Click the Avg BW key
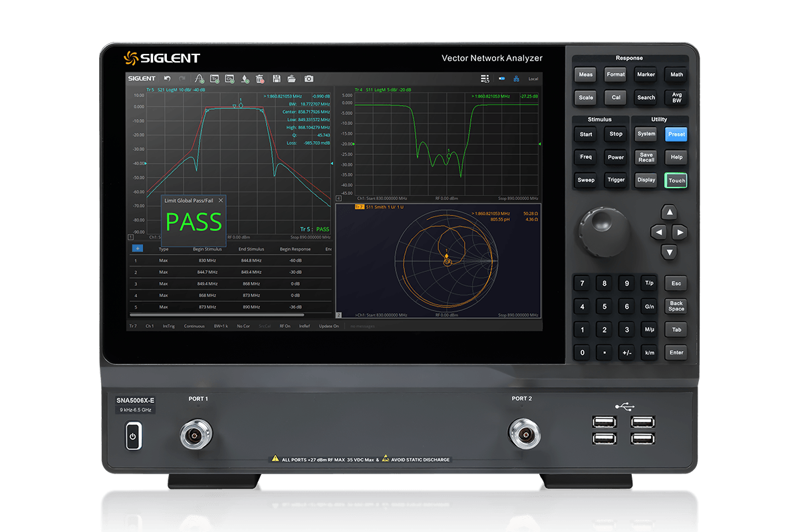The image size is (798, 532). tap(676, 97)
